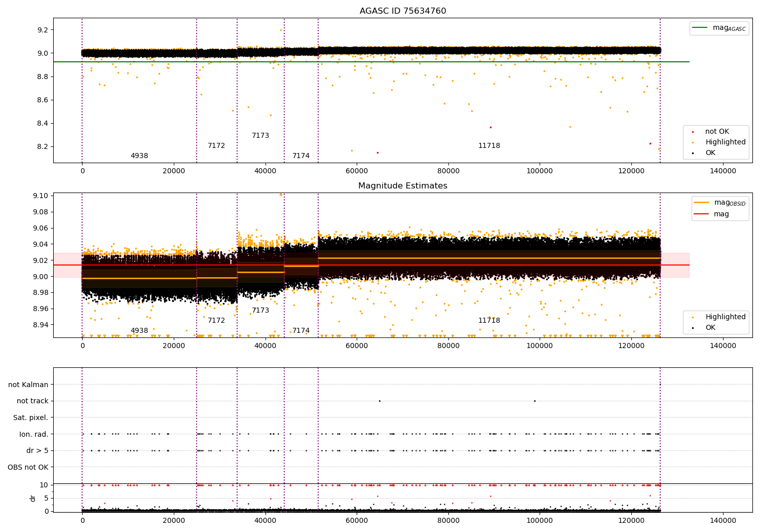Click the 9.2 y-axis tick label

click(43, 30)
